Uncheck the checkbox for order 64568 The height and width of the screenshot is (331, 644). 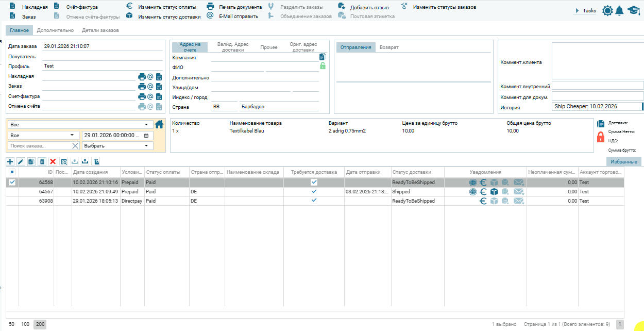12,183
